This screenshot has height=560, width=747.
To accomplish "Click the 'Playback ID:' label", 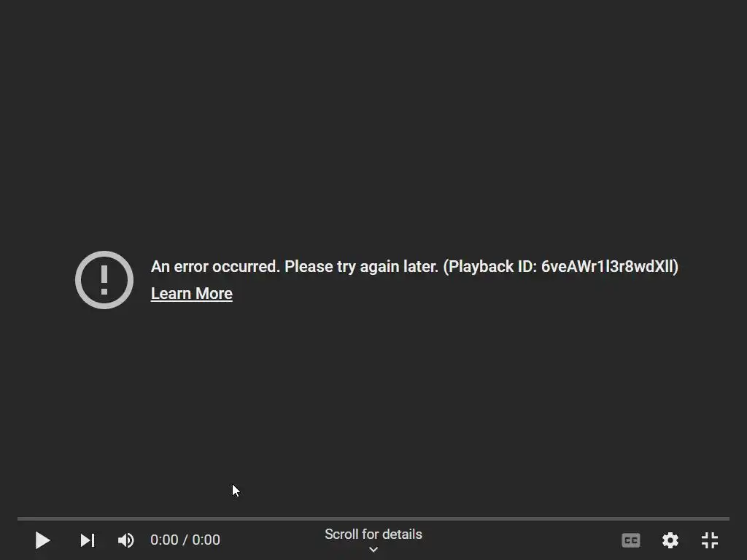I will coord(492,267).
